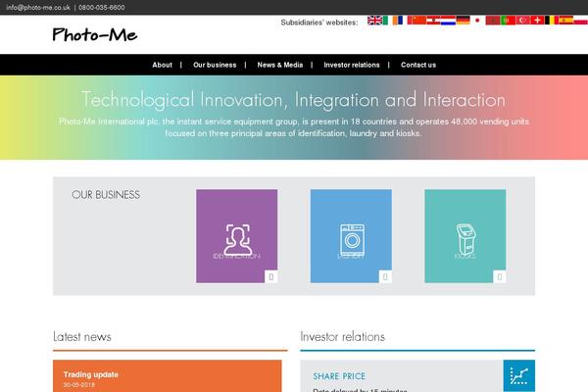Click the Kiosks machine icon
588x392 pixels.
point(465,240)
